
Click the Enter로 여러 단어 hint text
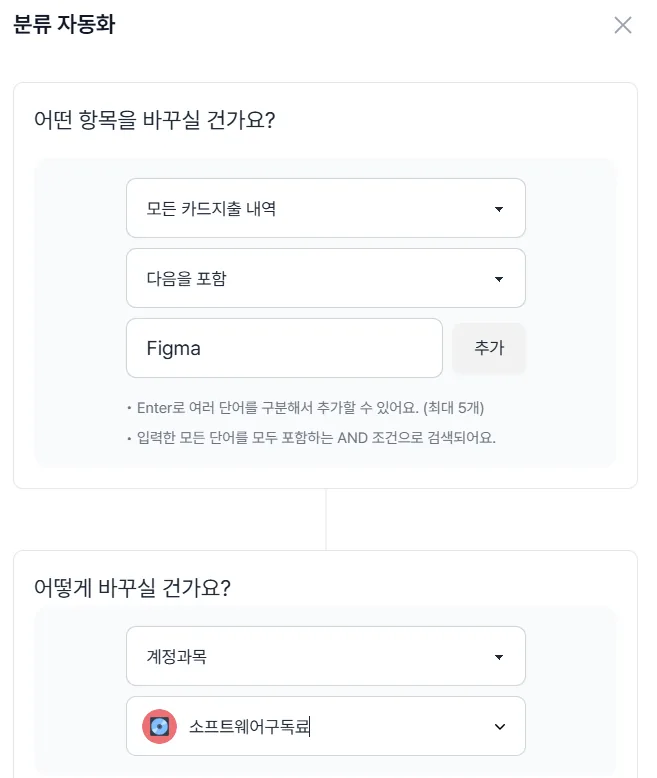point(310,408)
